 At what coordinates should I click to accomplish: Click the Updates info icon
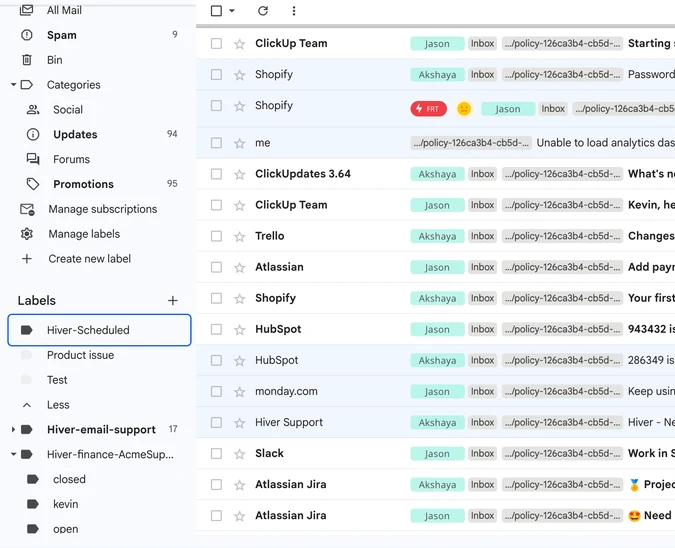point(33,134)
